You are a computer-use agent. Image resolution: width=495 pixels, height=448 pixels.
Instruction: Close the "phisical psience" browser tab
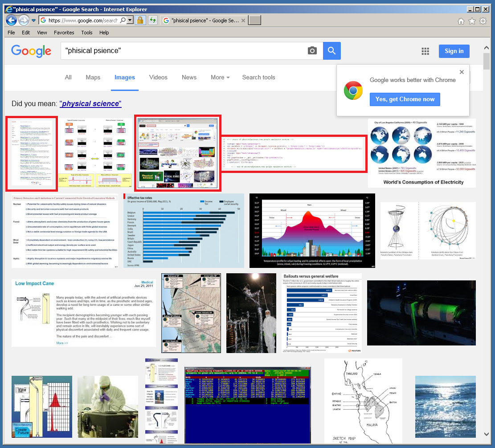(243, 21)
